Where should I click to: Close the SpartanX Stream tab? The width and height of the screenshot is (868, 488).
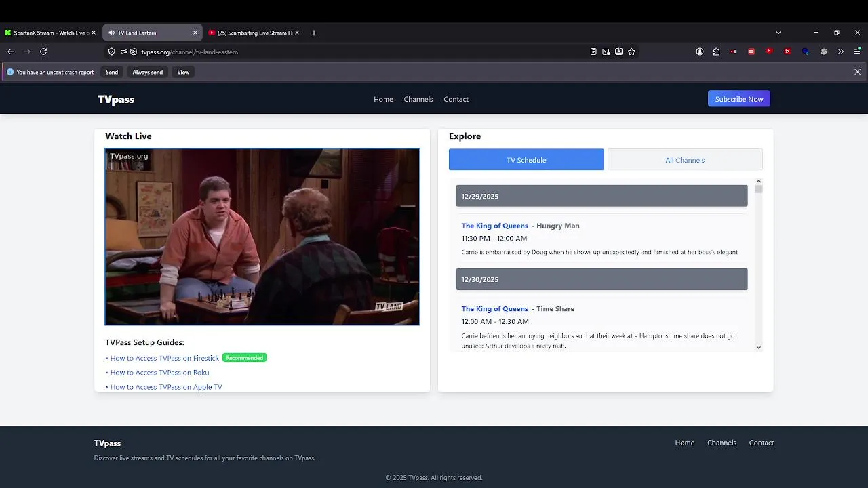[x=94, y=33]
